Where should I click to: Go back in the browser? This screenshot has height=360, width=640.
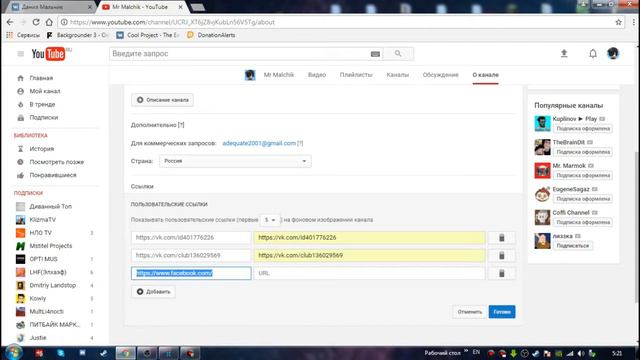(10, 22)
